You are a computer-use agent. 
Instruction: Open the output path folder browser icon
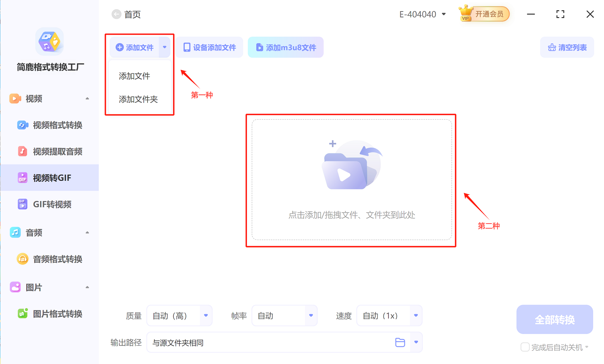click(x=400, y=342)
